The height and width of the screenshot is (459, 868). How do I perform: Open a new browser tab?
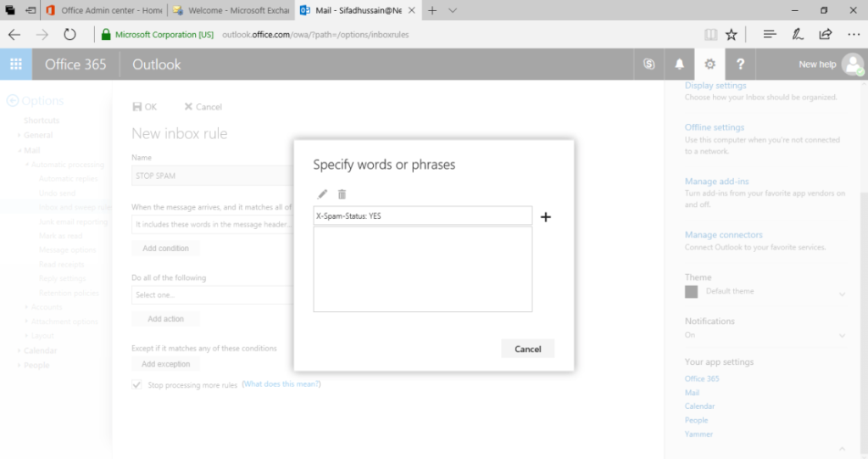[x=432, y=10]
